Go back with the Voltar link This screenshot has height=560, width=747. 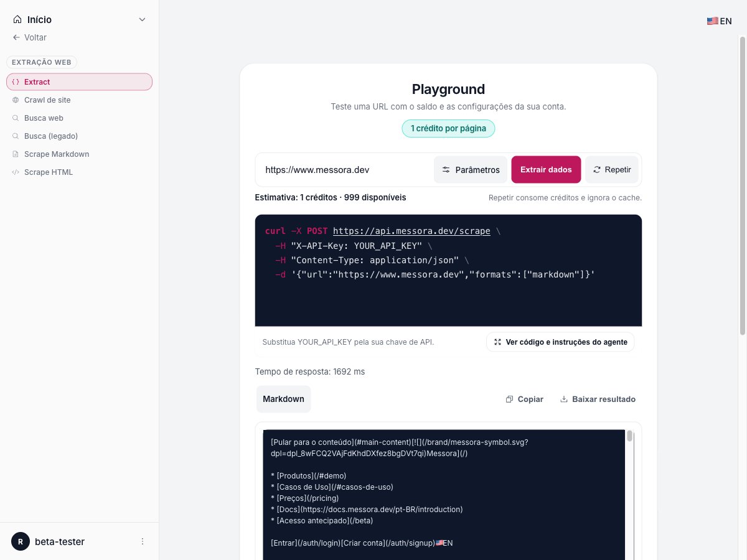pos(29,37)
